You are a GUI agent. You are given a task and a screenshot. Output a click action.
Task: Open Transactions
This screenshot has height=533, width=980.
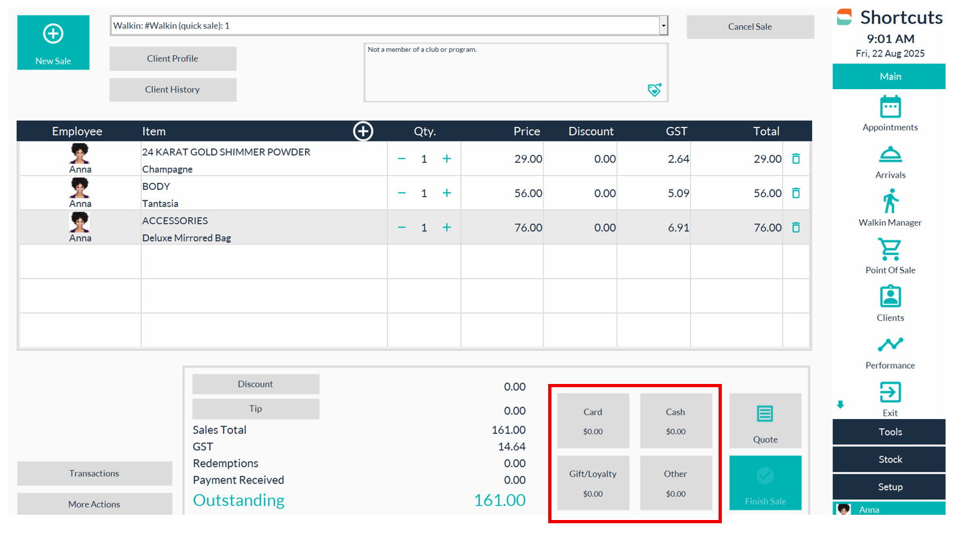95,473
